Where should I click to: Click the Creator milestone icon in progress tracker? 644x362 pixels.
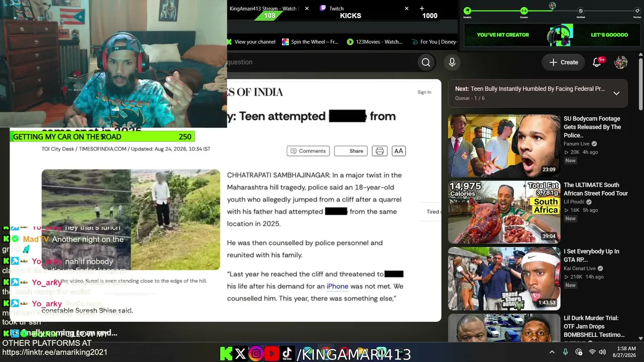click(x=524, y=11)
